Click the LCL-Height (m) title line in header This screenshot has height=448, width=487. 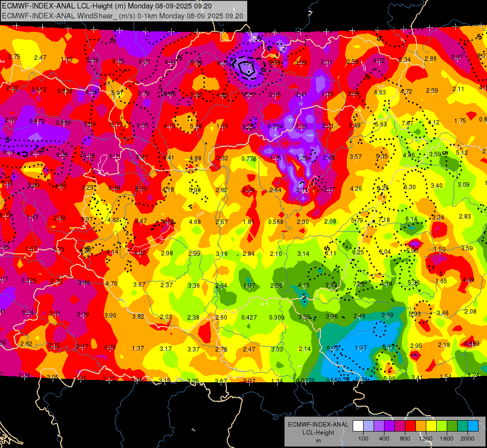[x=107, y=6]
